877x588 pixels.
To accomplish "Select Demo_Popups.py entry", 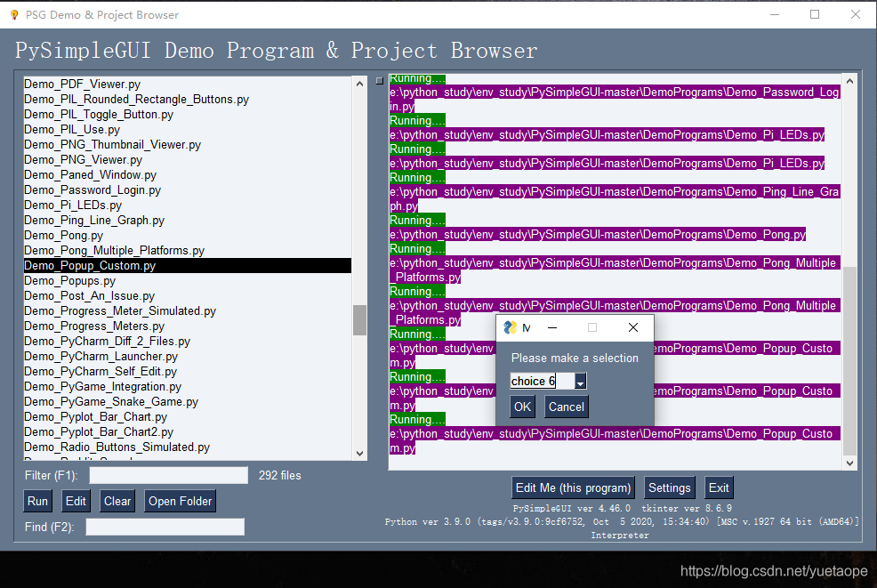I will 188,280.
